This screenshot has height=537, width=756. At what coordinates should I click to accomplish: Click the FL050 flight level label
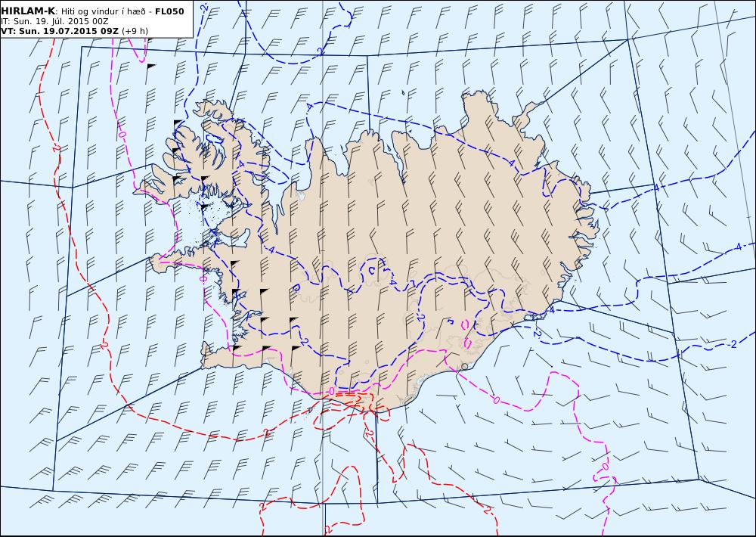pyautogui.click(x=169, y=11)
